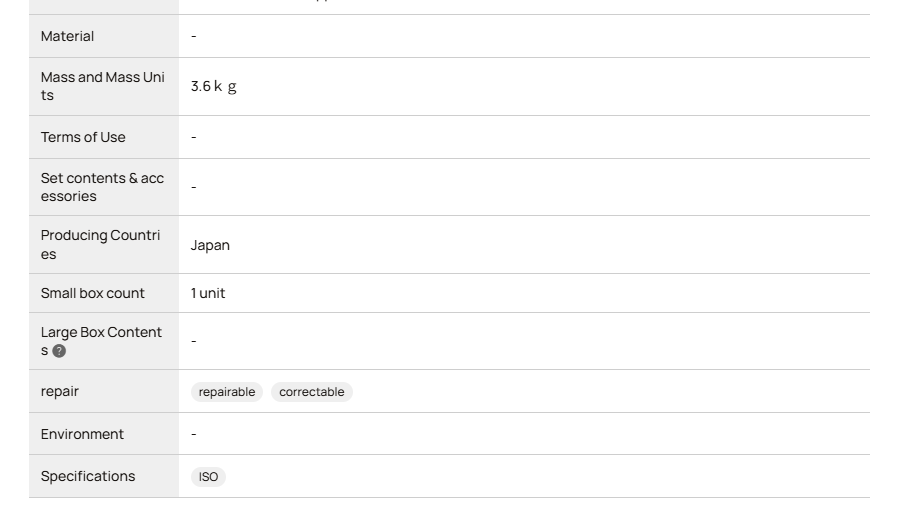The image size is (905, 511).
Task: Click the 1 unit value
Action: pos(208,293)
